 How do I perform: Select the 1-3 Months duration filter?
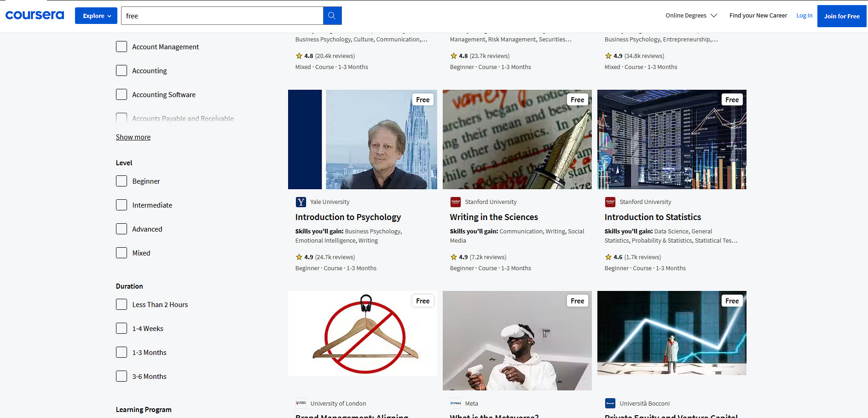[x=122, y=352]
